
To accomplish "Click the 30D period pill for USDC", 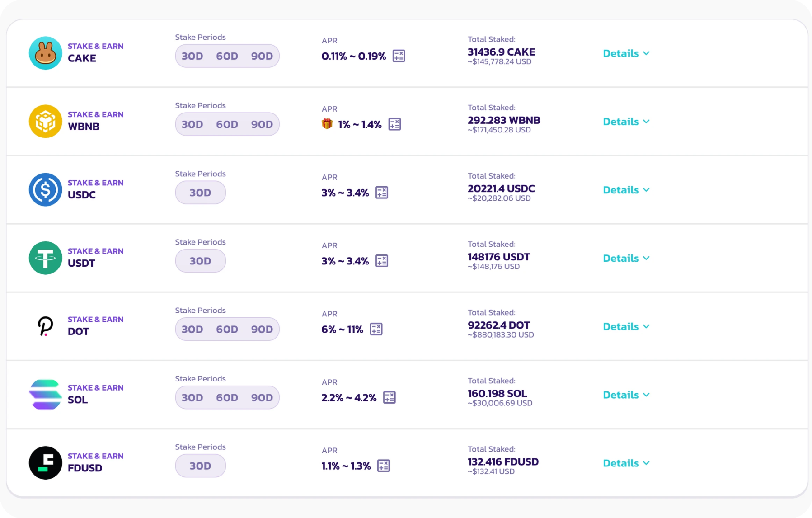I will (200, 193).
